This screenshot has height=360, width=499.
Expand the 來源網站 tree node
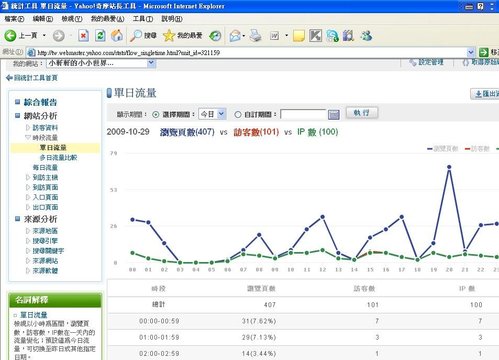pos(28,261)
